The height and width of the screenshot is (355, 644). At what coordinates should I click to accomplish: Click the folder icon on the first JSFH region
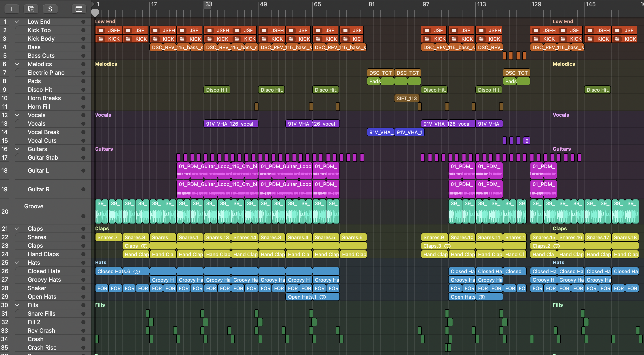click(x=101, y=30)
